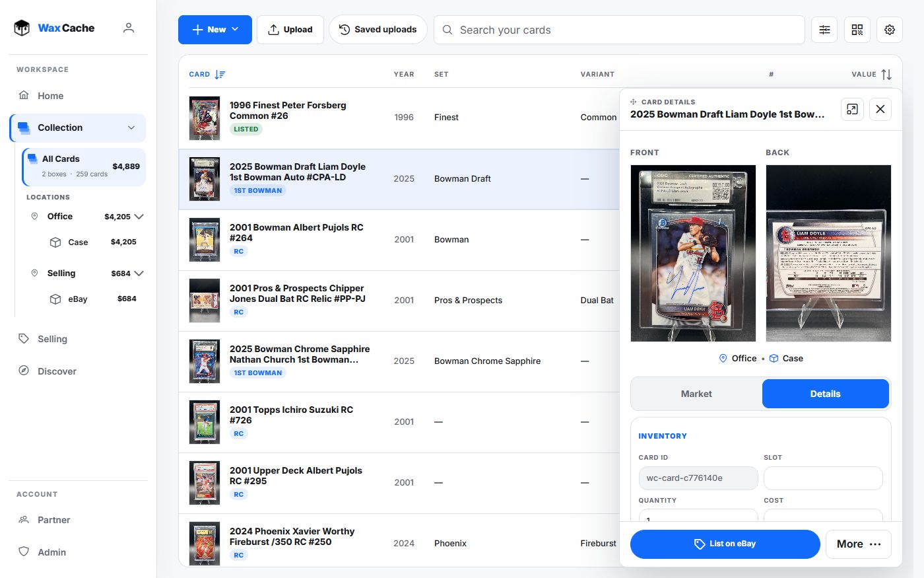Viewport: 924px width, 578px height.
Task: Collapse the Selling location chevron
Action: point(139,273)
